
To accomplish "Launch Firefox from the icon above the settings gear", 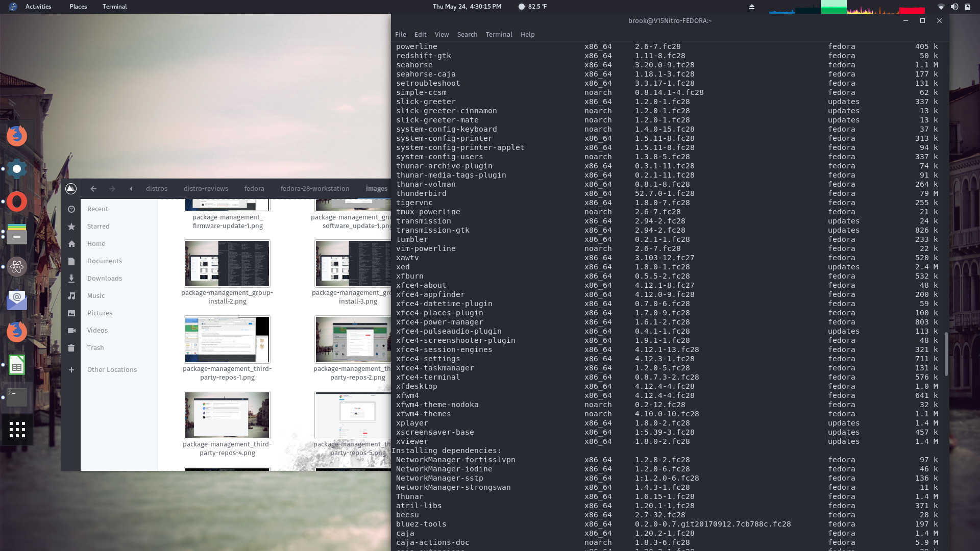I will (x=17, y=136).
